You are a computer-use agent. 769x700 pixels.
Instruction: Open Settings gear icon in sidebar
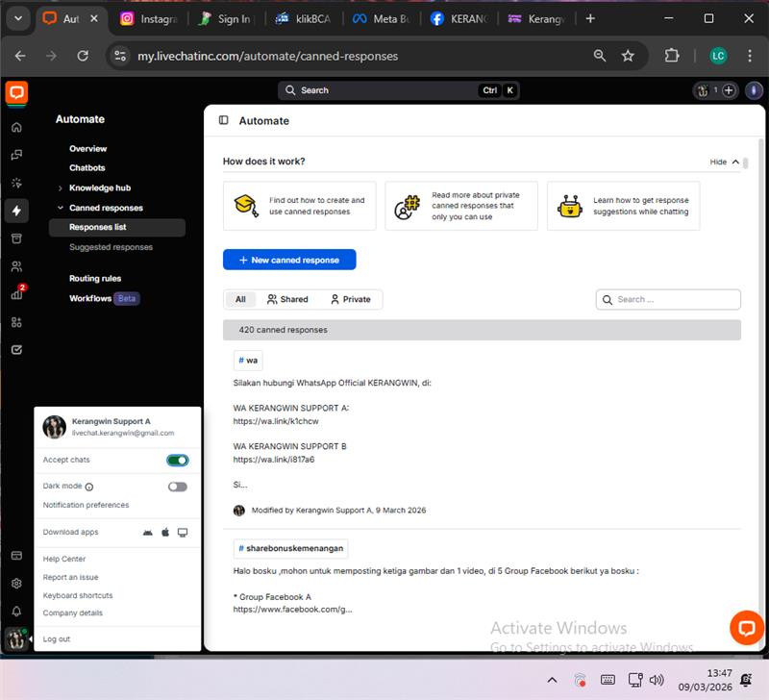(16, 584)
